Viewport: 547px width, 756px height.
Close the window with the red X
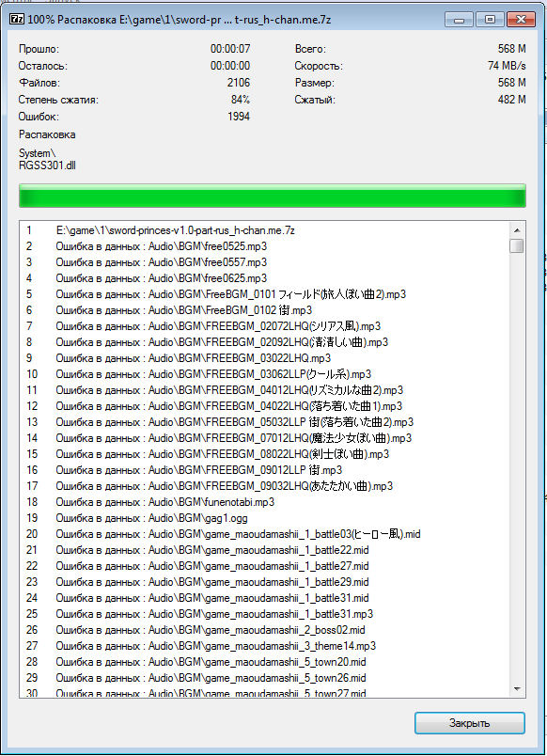pos(521,20)
